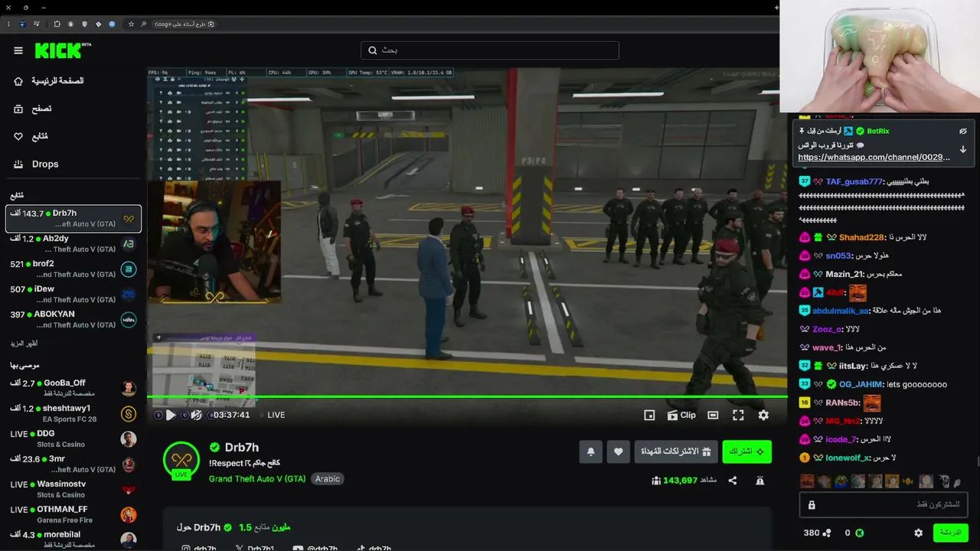Open browser three-dot menu
The height and width of the screenshot is (551, 980).
[x=8, y=24]
